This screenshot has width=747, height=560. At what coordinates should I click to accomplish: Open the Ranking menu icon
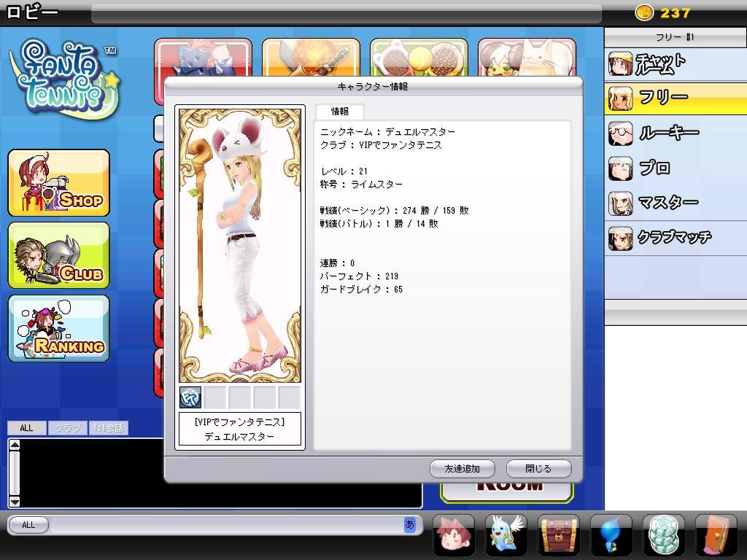[58, 328]
